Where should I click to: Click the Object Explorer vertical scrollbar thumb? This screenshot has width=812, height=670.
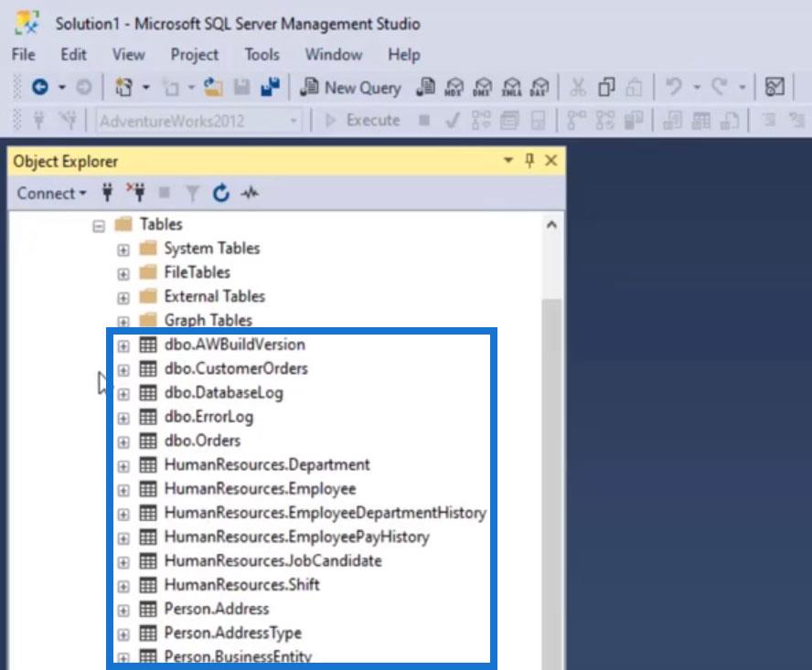click(x=551, y=484)
